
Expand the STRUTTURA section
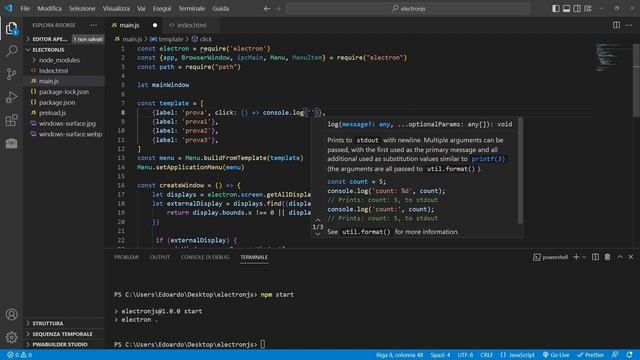point(64,323)
